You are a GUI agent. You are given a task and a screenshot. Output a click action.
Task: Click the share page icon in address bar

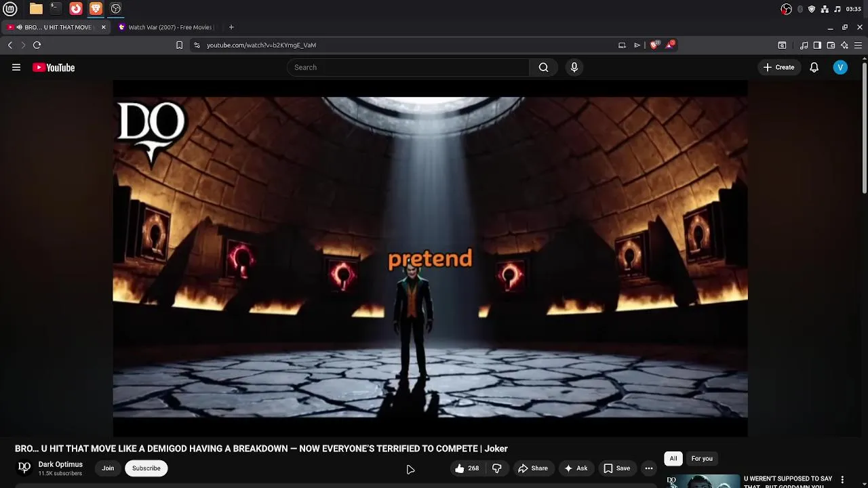(x=637, y=45)
